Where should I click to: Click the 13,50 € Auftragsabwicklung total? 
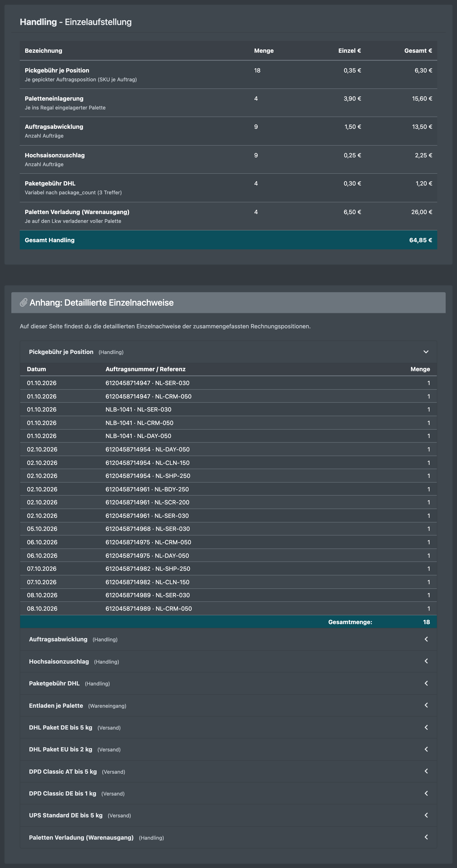(x=422, y=127)
